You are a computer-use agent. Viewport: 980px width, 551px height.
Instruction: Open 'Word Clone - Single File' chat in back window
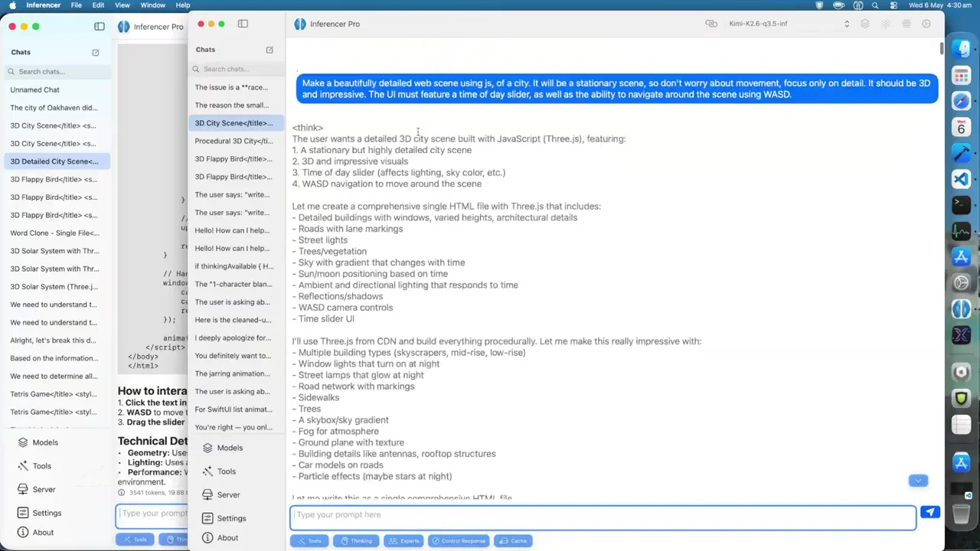54,233
